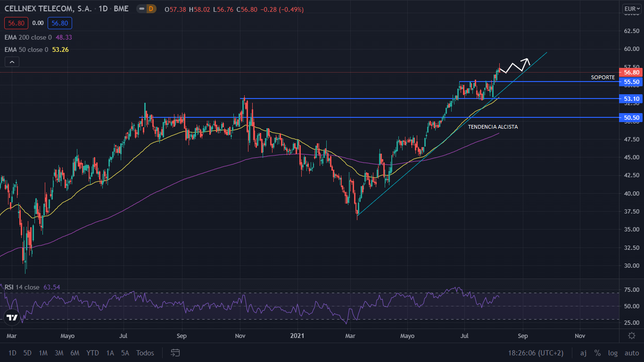
Task: Toggle log scale mode
Action: pyautogui.click(x=612, y=353)
